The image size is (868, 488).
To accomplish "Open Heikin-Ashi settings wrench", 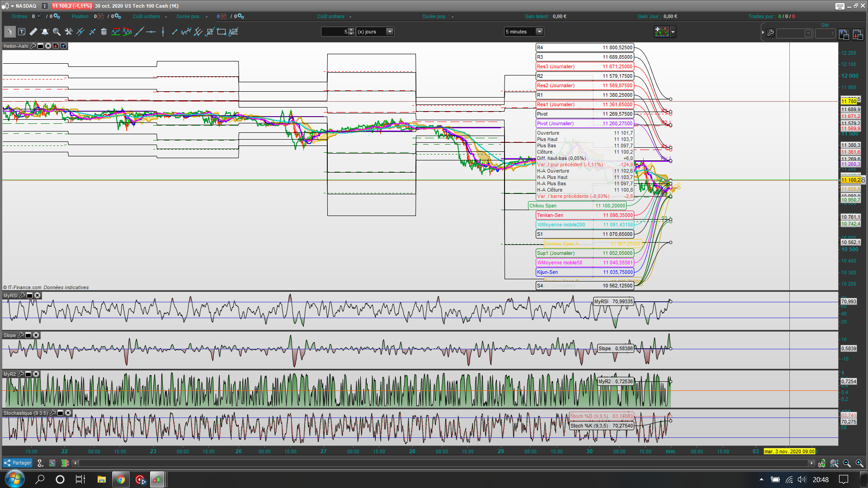I will [x=33, y=46].
